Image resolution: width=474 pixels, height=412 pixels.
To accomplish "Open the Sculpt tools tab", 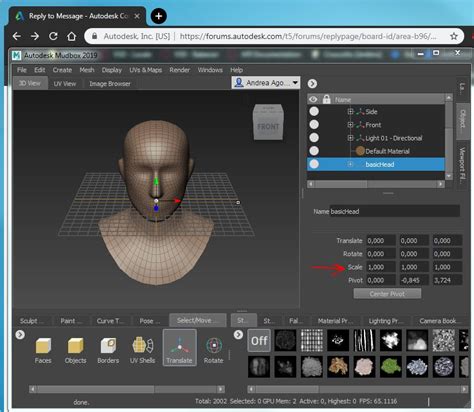I will (31, 321).
